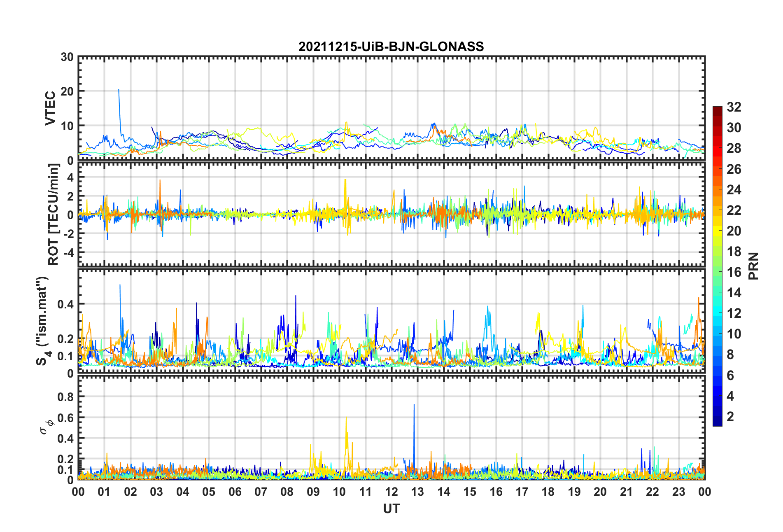Image resolution: width=783 pixels, height=532 pixels.
Task: Click the yellow sigma-phi peak near 10 UT
Action: coord(346,441)
